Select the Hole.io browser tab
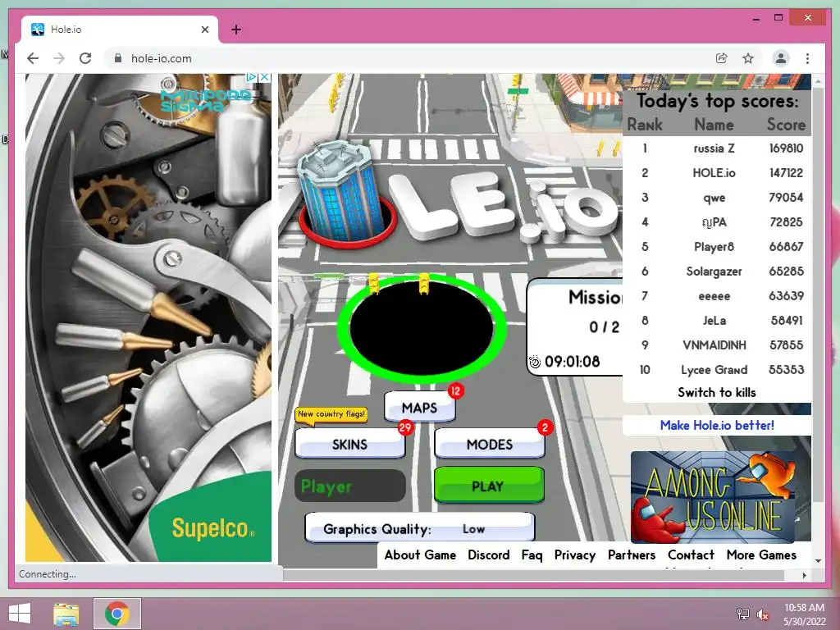The height and width of the screenshot is (630, 840). (119, 30)
